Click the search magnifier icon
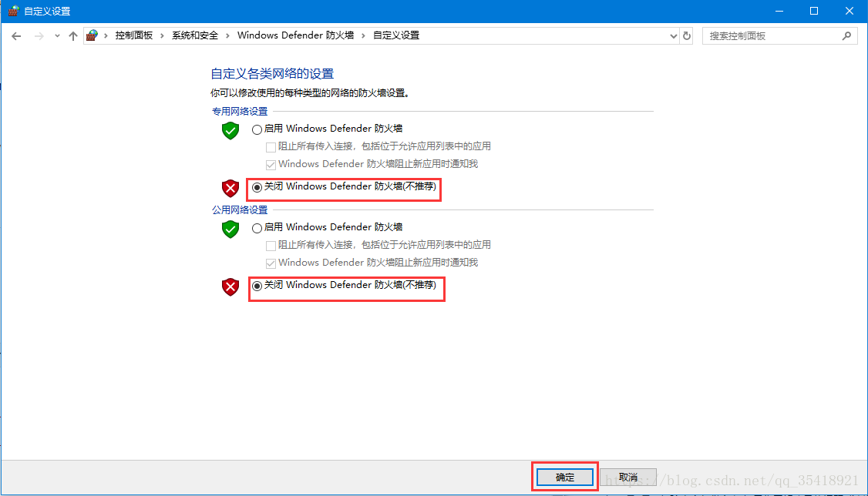The width and height of the screenshot is (868, 496). pyautogui.click(x=846, y=36)
